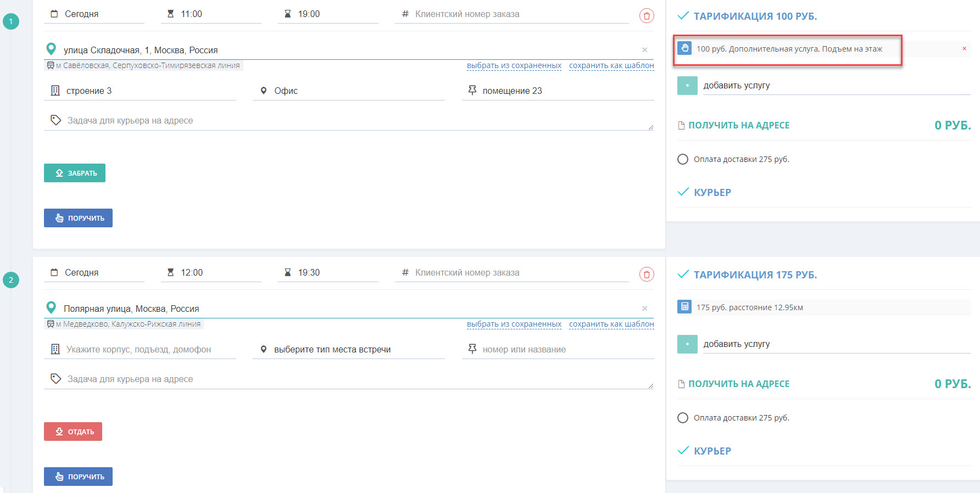This screenshot has width=980, height=493.
Task: Click hand icon next to Подъем на этаж
Action: (x=684, y=48)
